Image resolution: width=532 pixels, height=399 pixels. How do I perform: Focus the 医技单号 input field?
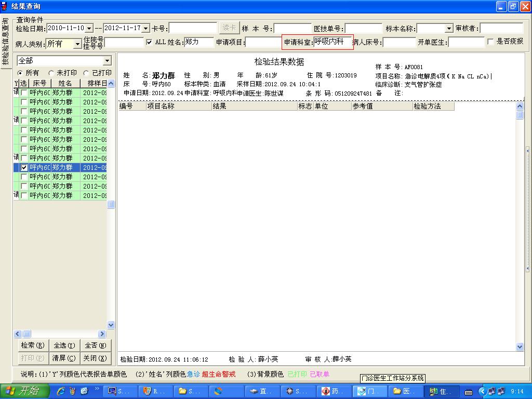tap(363, 28)
